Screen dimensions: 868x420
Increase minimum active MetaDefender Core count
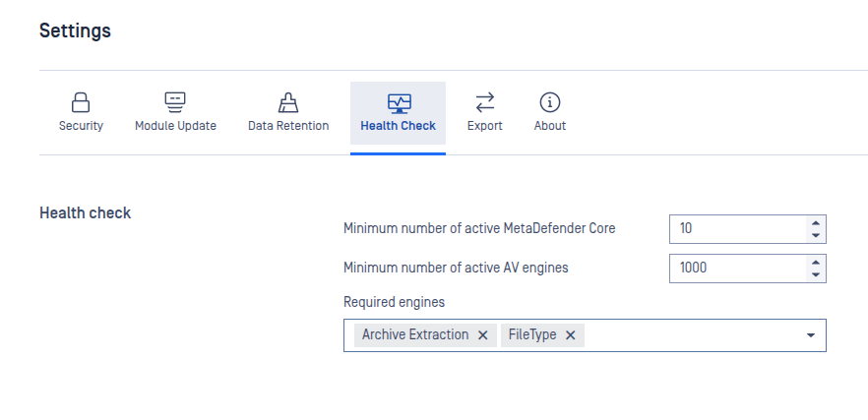[x=815, y=222]
